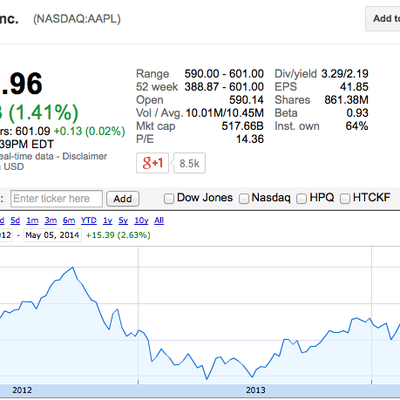
Task: Switch chart to 10y range
Action: tap(141, 220)
